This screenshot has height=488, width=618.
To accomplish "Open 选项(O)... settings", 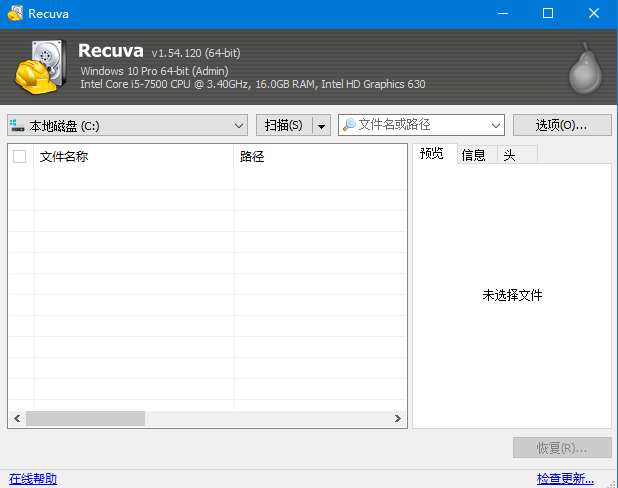I will tap(562, 125).
